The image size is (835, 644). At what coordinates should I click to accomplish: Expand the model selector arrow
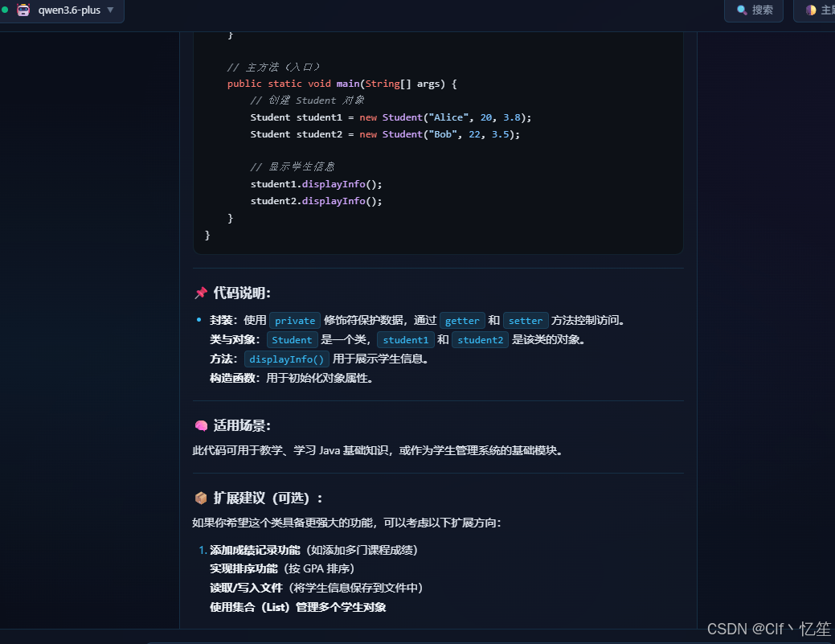(111, 10)
